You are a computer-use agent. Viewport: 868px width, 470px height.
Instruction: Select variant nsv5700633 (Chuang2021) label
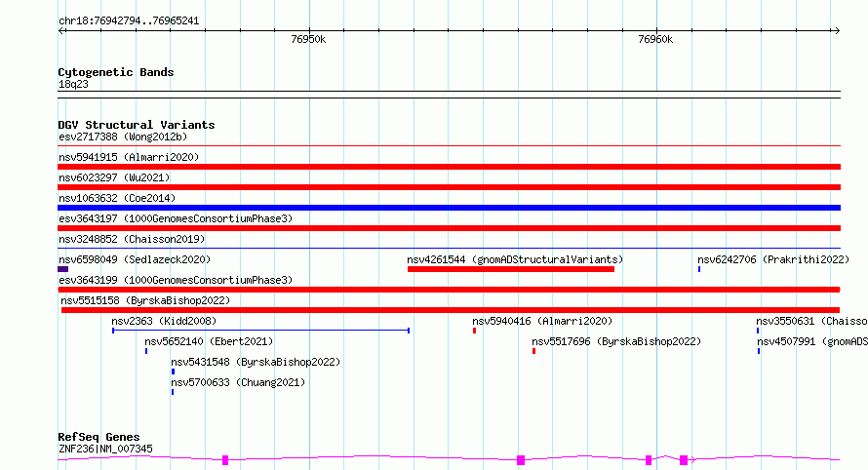click(x=238, y=382)
